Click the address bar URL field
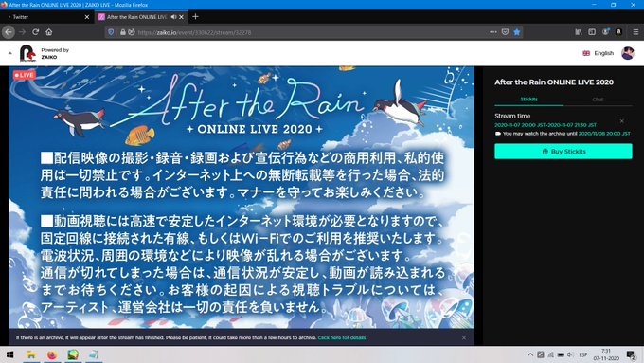This screenshot has width=644, height=363. (313, 32)
